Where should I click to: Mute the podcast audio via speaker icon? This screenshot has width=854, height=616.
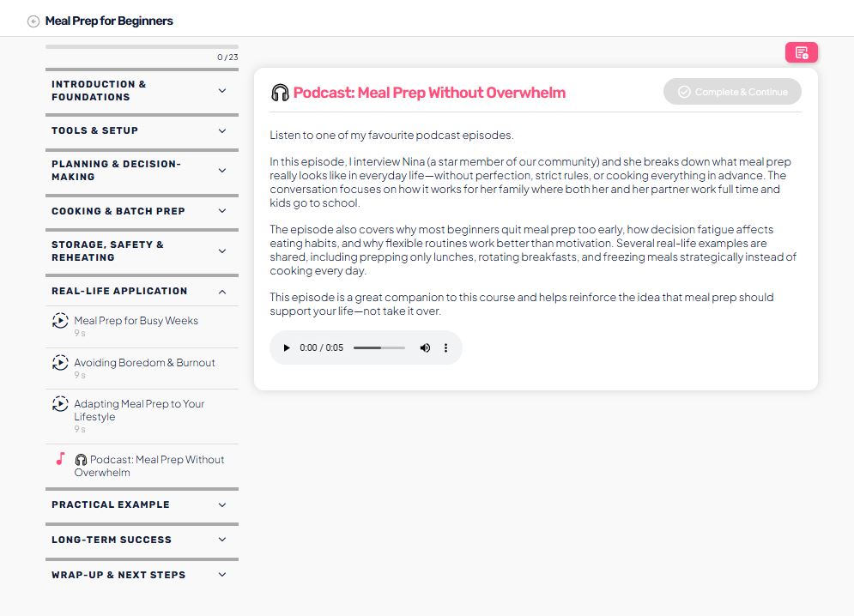[x=425, y=348]
